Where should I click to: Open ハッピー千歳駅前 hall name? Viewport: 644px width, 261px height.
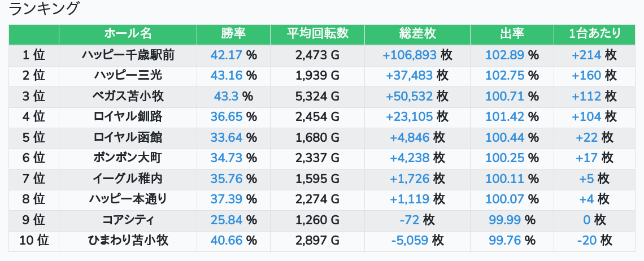click(128, 55)
